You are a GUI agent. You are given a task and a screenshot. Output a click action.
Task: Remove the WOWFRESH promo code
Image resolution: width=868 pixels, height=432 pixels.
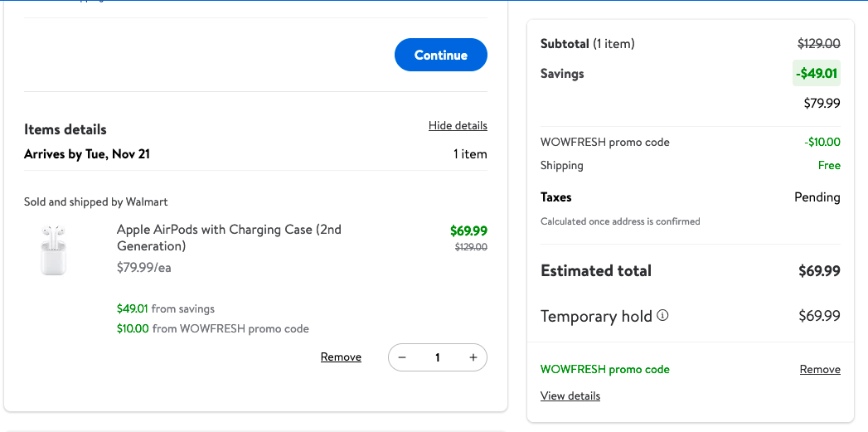(820, 370)
